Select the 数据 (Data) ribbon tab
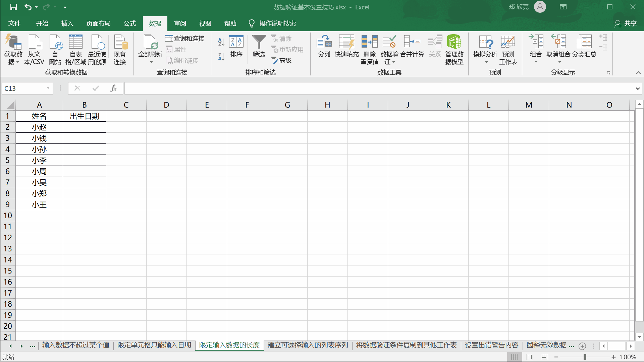The image size is (644, 362). pos(156,23)
